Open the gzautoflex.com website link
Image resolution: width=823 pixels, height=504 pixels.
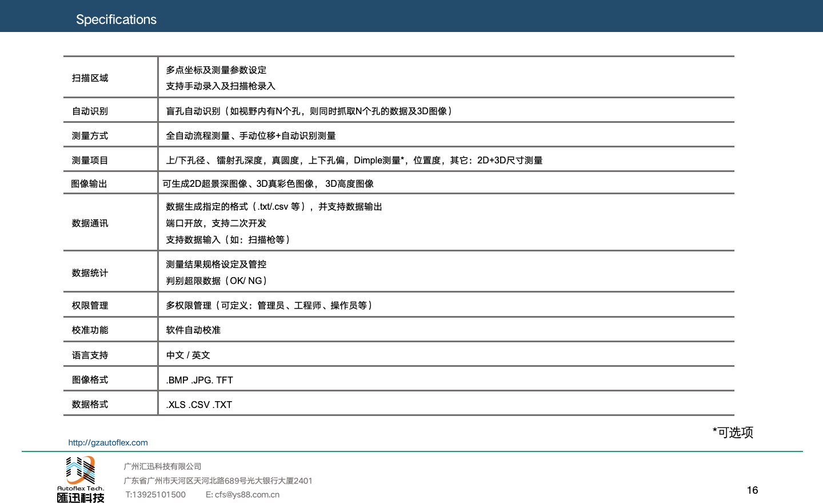click(x=108, y=443)
